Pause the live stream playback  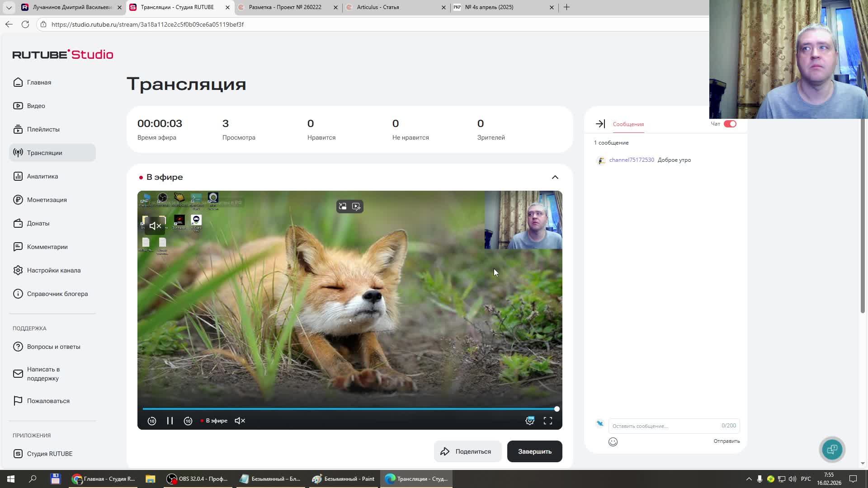(170, 421)
